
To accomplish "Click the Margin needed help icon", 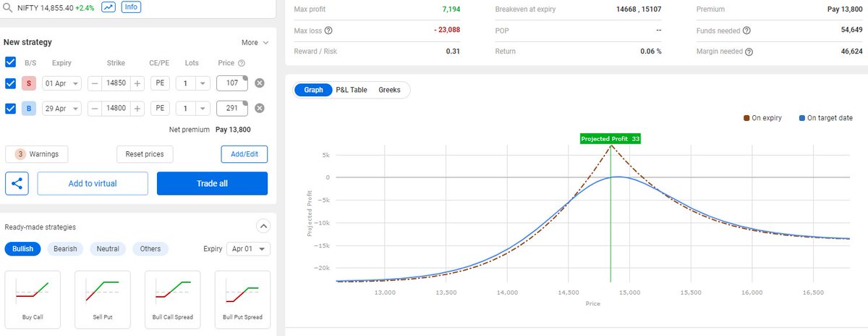I will (749, 52).
